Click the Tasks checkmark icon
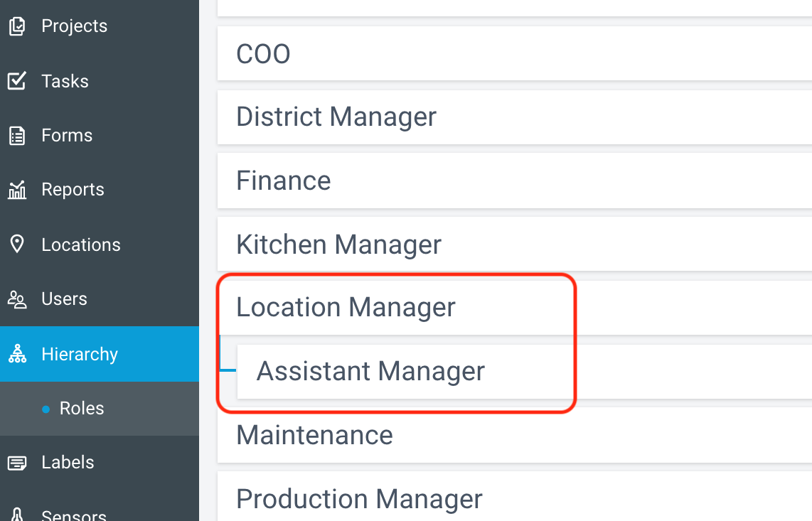This screenshot has width=812, height=521. (17, 81)
